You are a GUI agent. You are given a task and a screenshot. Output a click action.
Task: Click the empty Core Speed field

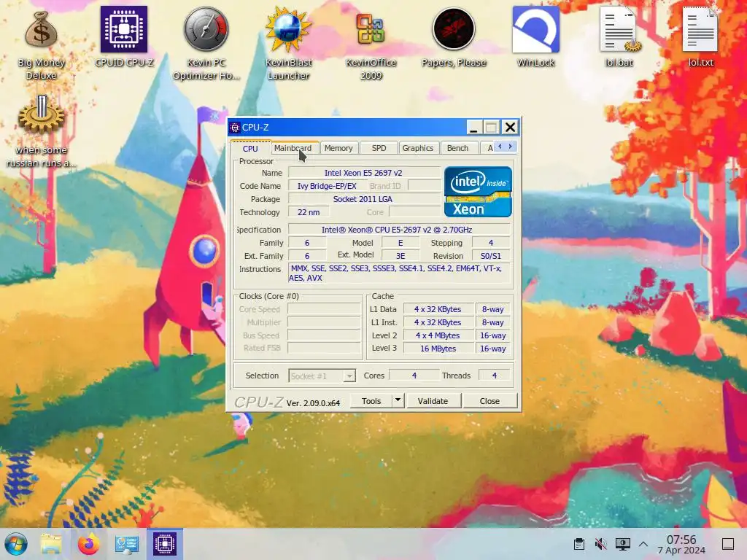point(324,309)
